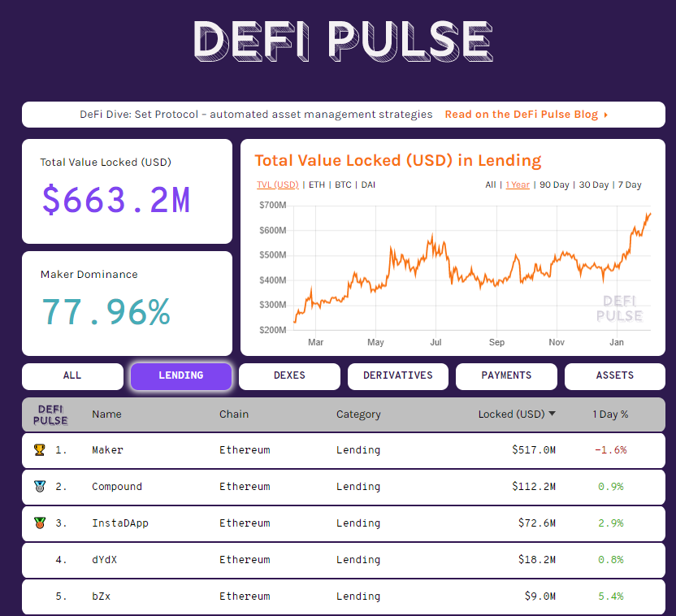Screen dimensions: 676x616
Task: Select the LENDING category tab
Action: coord(181,376)
